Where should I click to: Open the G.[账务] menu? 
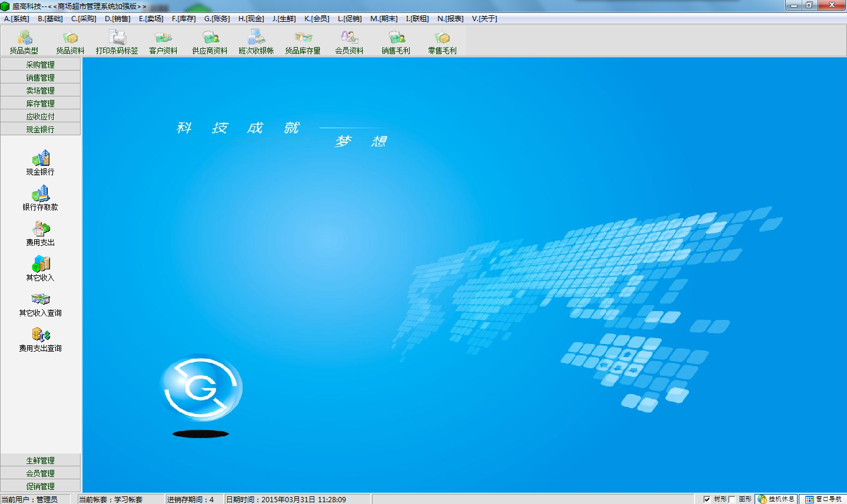pos(217,19)
